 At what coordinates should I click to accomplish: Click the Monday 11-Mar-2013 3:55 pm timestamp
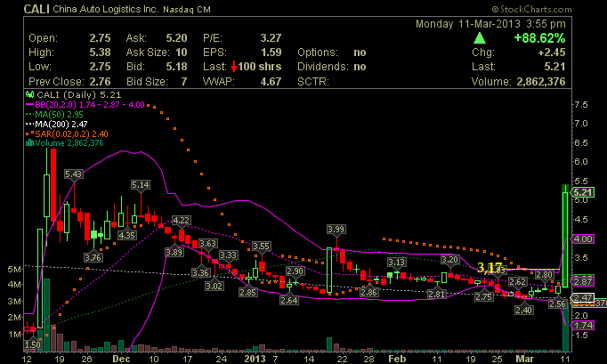coord(490,24)
